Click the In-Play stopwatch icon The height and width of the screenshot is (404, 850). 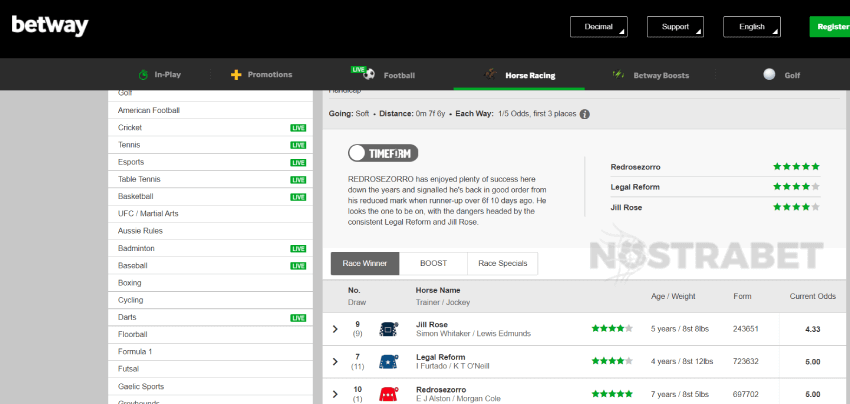tap(143, 75)
